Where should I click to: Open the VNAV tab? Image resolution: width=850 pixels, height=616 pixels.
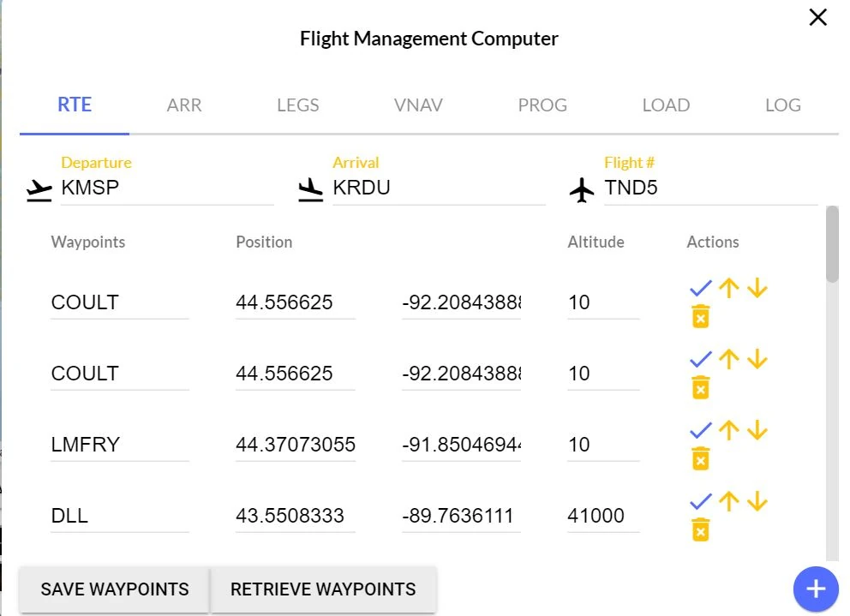click(x=418, y=105)
